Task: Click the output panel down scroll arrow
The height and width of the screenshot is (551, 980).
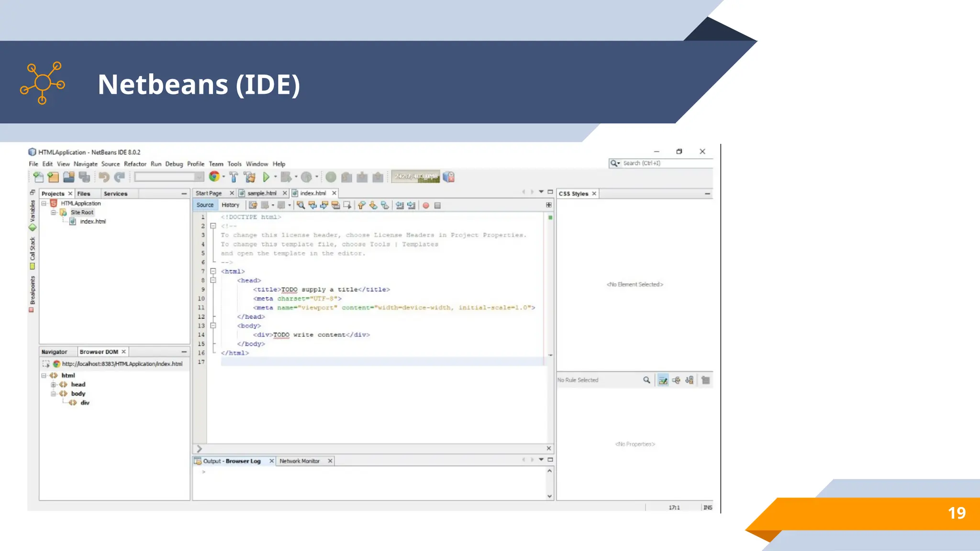Action: [550, 496]
